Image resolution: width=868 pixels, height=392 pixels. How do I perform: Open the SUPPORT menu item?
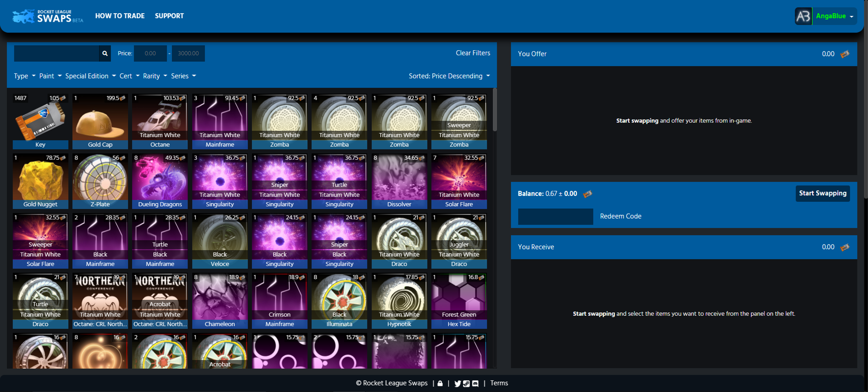(169, 16)
